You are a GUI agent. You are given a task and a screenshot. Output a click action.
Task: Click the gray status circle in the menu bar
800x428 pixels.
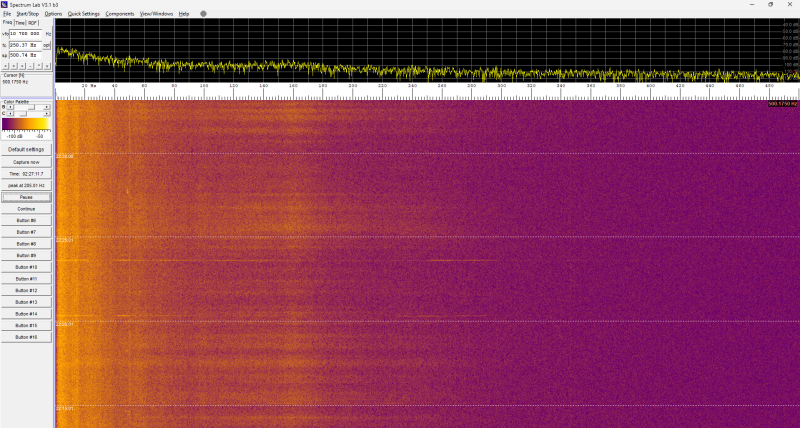click(x=203, y=14)
